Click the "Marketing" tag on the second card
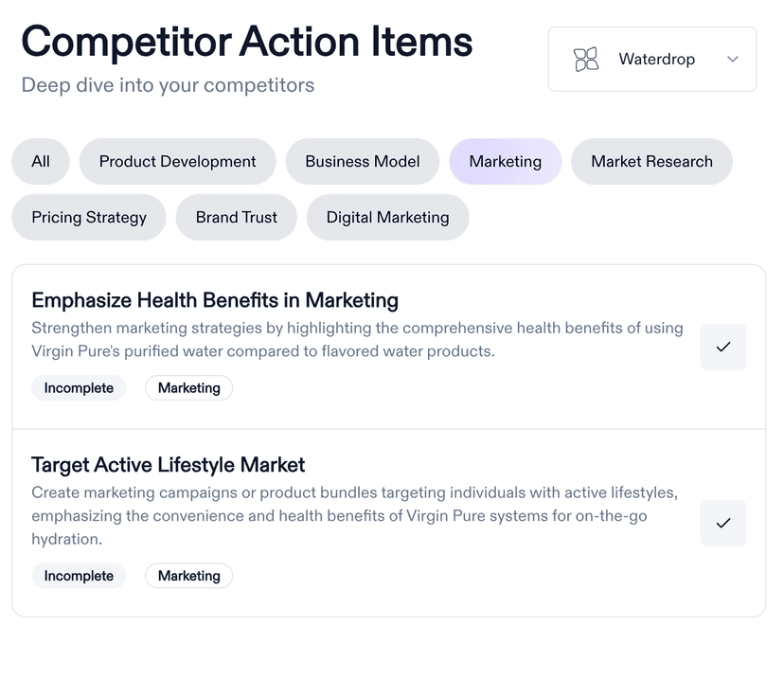Image resolution: width=784 pixels, height=679 pixels. click(x=188, y=575)
